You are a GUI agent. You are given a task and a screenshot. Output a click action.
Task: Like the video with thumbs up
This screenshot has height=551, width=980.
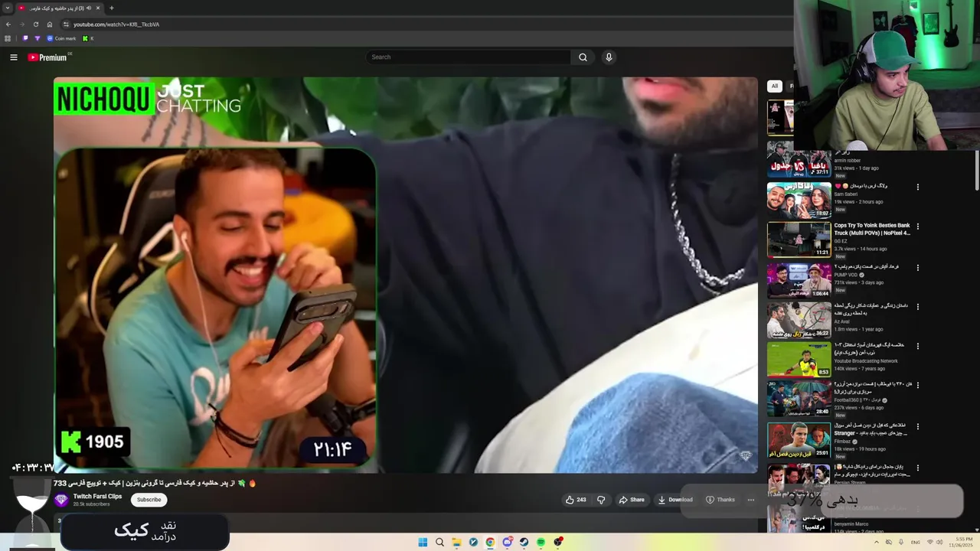pyautogui.click(x=575, y=500)
